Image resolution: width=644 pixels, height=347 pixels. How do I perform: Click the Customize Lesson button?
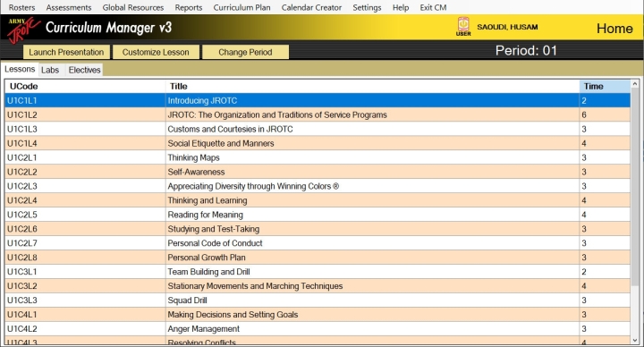[x=156, y=52]
